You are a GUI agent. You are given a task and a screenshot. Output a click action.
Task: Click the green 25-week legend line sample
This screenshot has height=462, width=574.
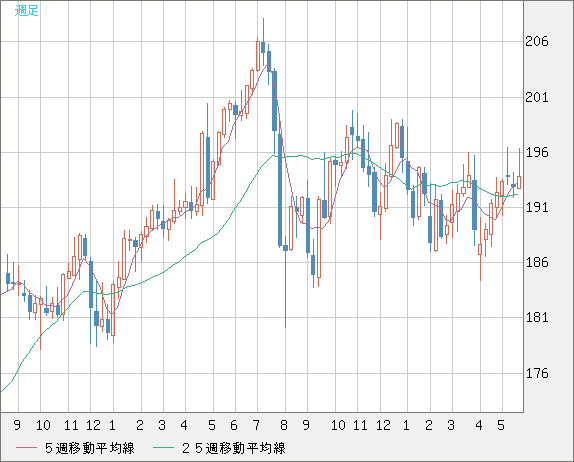pyautogui.click(x=163, y=448)
